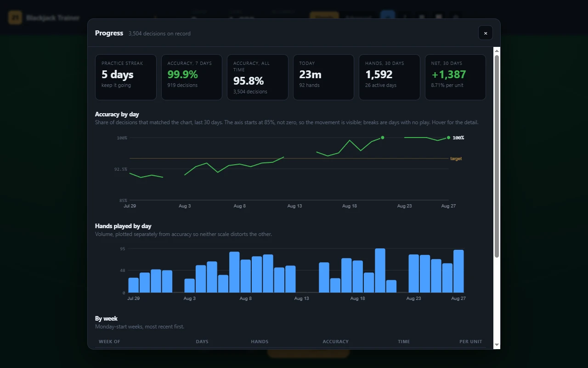Click the 'Hands played by day' heading

coord(123,226)
